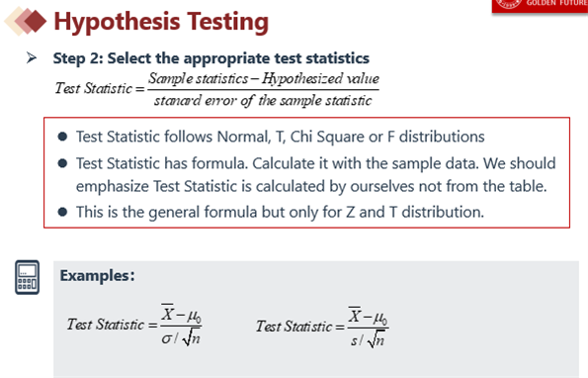Click the 'Examples:' label
This screenshot has width=588, height=378.
(97, 275)
